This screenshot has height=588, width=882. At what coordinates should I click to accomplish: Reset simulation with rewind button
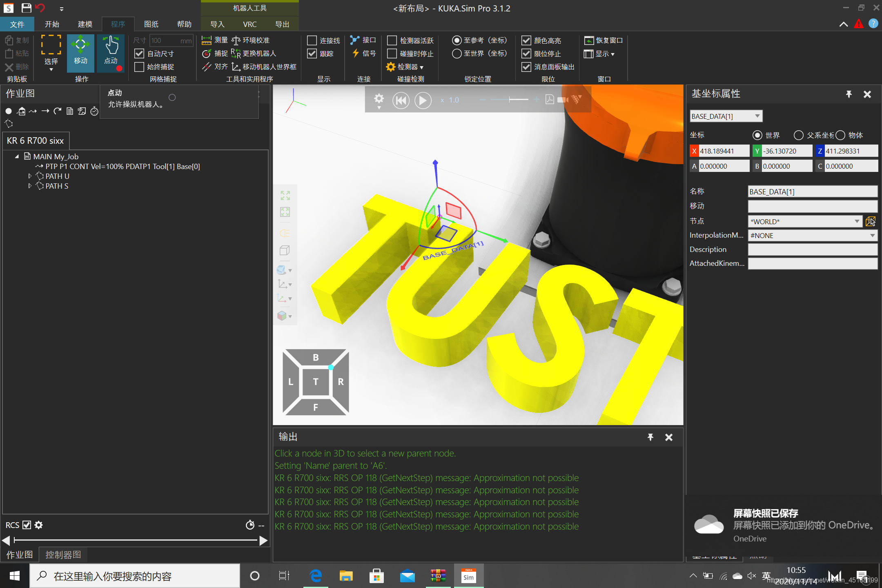click(401, 100)
